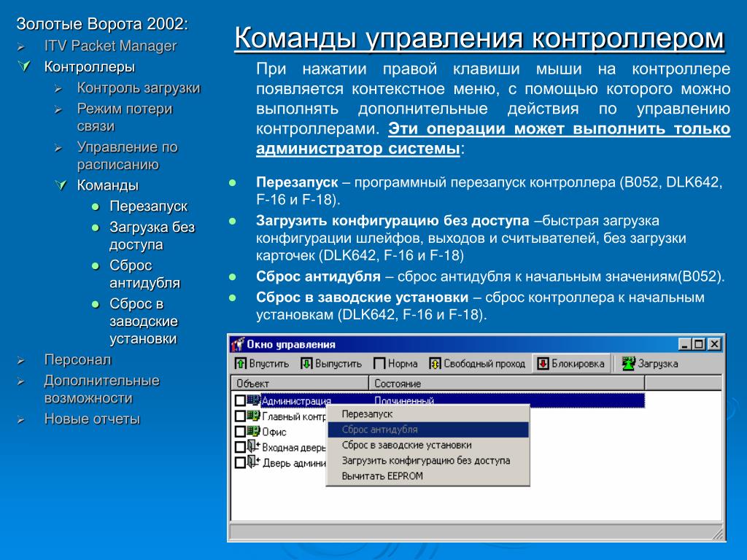Open the Дополнительные возможности sidebar section
This screenshot has width=747, height=560.
coord(101,389)
